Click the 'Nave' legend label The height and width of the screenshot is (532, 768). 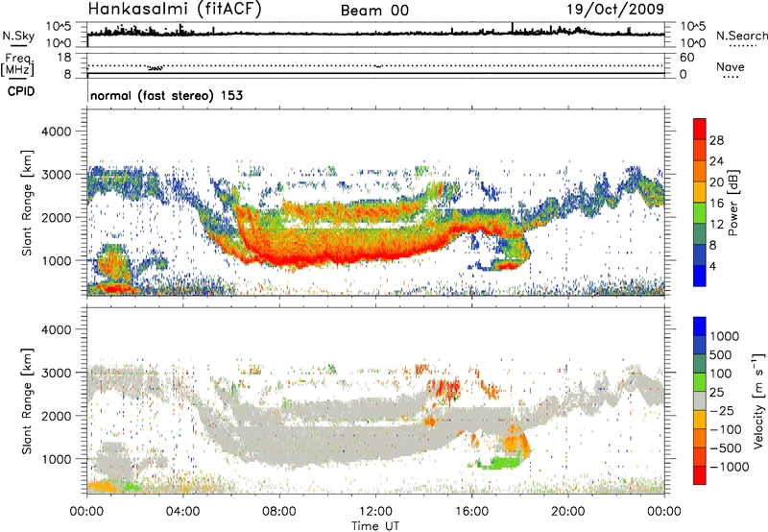click(x=731, y=67)
